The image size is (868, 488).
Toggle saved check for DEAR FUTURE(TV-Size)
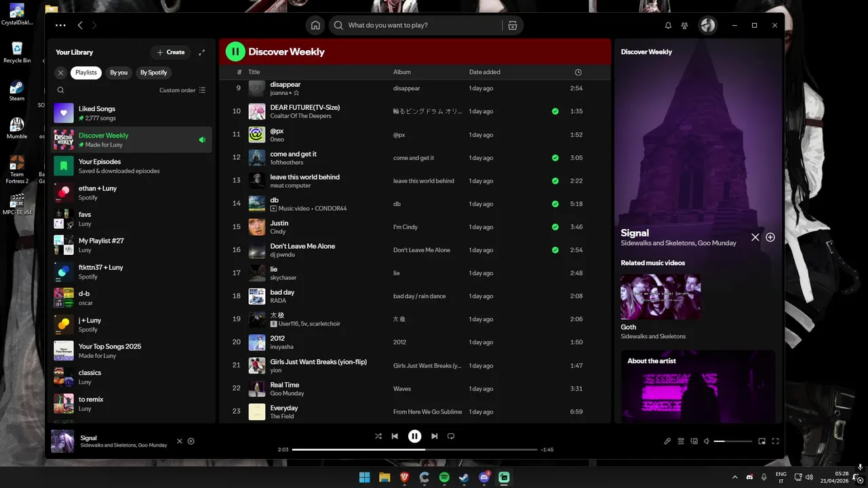[555, 111]
